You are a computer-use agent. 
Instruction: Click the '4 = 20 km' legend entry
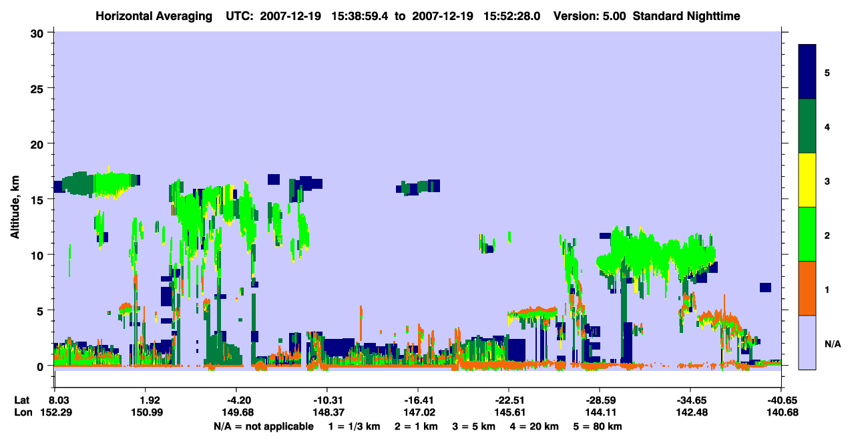click(535, 426)
